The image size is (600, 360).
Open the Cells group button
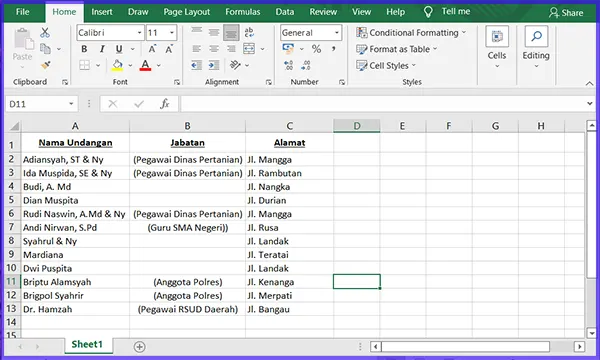tap(497, 47)
